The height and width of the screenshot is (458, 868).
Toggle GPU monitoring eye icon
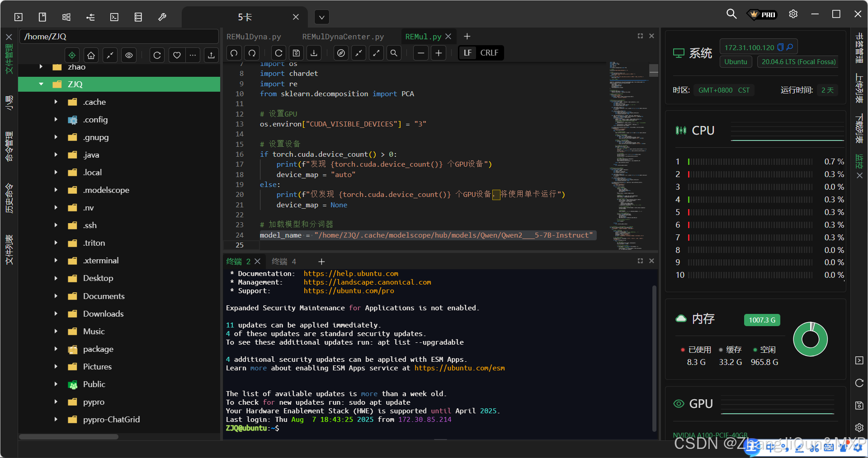[x=679, y=403]
